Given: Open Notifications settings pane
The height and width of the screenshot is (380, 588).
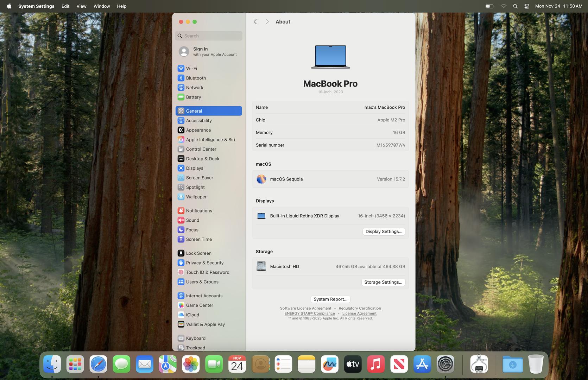Looking at the screenshot, I should 199,210.
